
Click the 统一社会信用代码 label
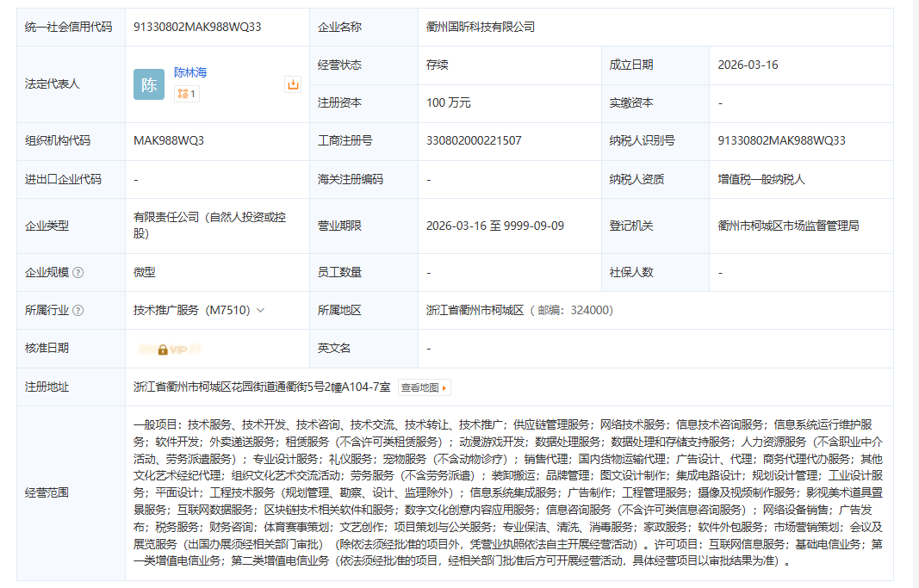69,27
